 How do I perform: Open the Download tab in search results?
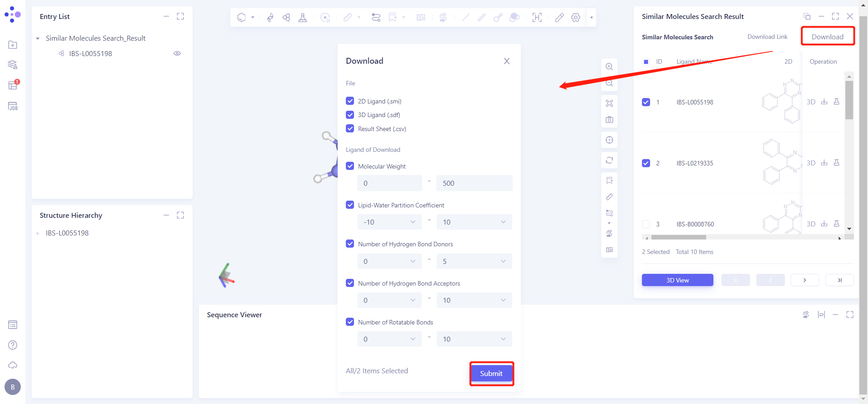click(x=827, y=37)
